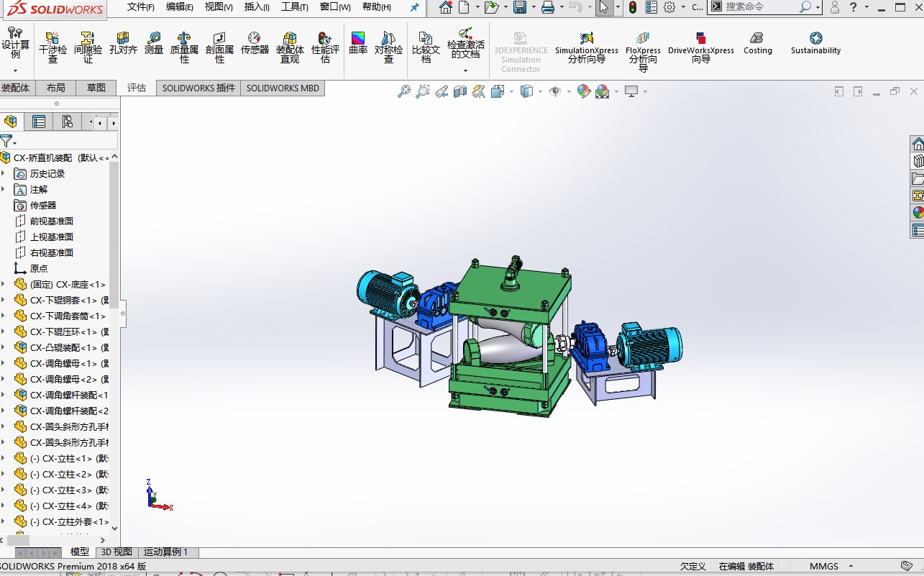924x576 pixels.
Task: Click the Zoom to Area magnifier icon
Action: [x=423, y=91]
